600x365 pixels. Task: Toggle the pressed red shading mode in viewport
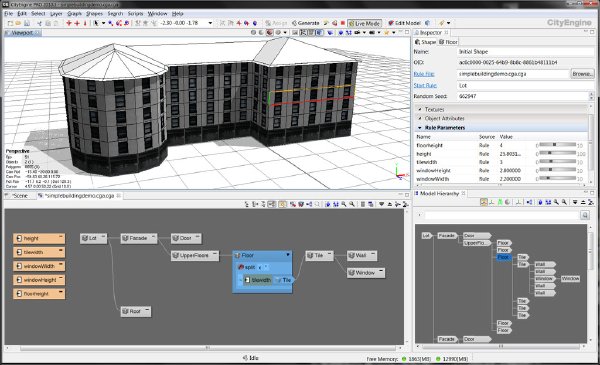[x=269, y=33]
